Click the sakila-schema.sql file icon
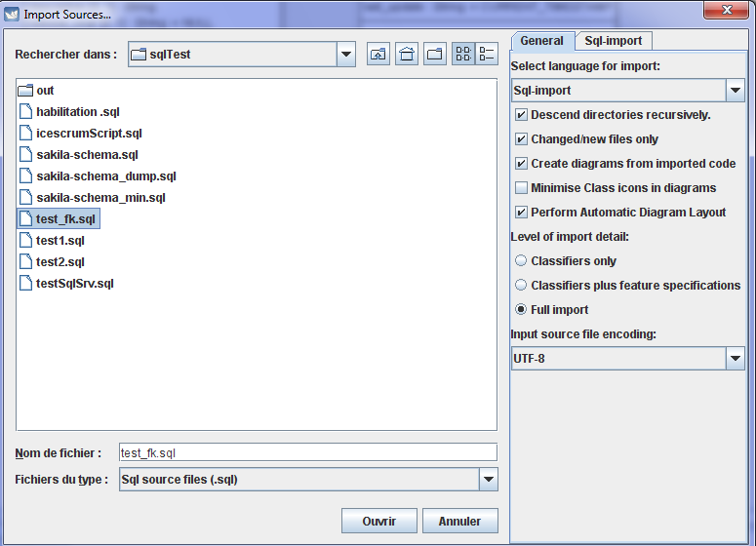Image resolution: width=756 pixels, height=546 pixels. (x=25, y=155)
